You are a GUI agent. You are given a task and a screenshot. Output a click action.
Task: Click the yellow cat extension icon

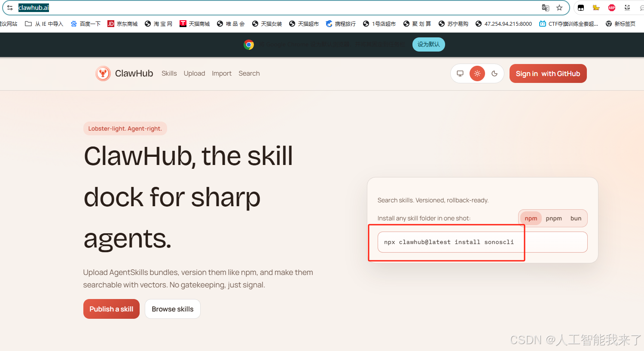point(596,8)
